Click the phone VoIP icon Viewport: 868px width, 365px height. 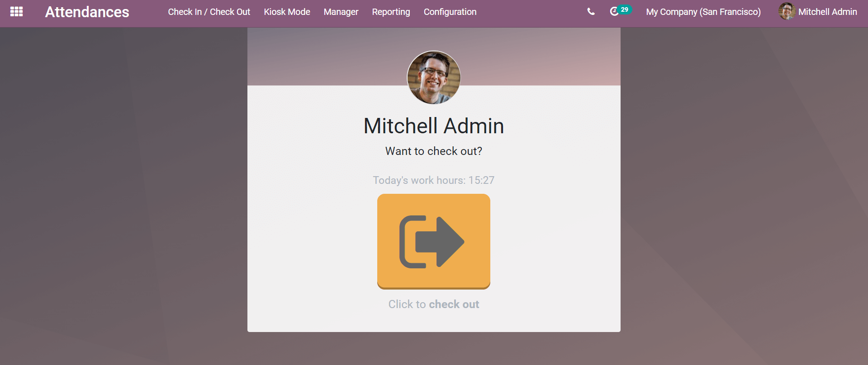[x=591, y=12]
